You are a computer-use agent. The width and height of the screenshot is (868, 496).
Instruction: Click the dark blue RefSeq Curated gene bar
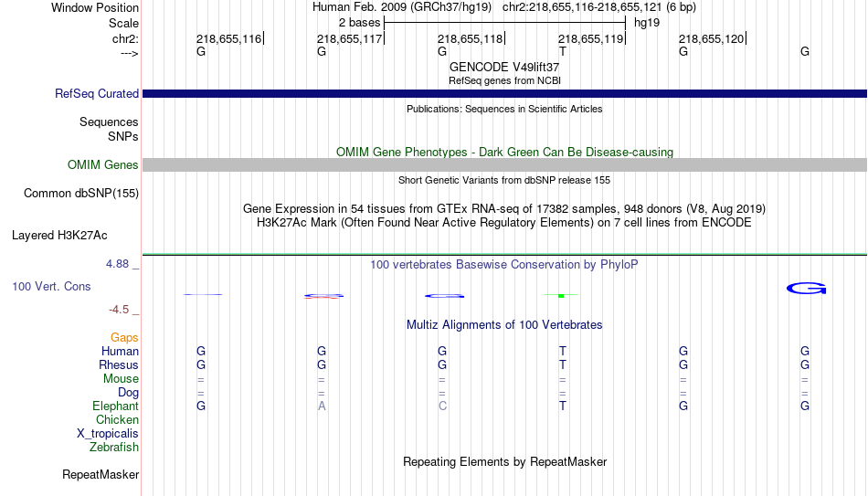(504, 93)
